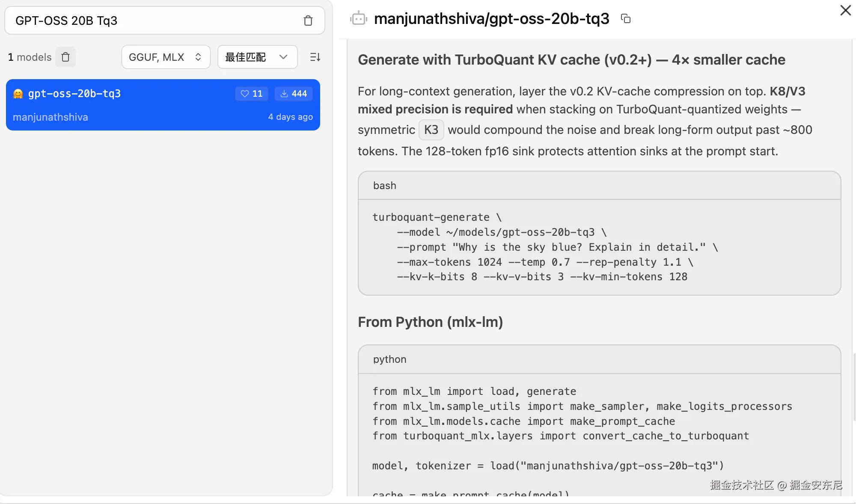Click the robot model icon beside title
The height and width of the screenshot is (504, 856).
point(359,18)
